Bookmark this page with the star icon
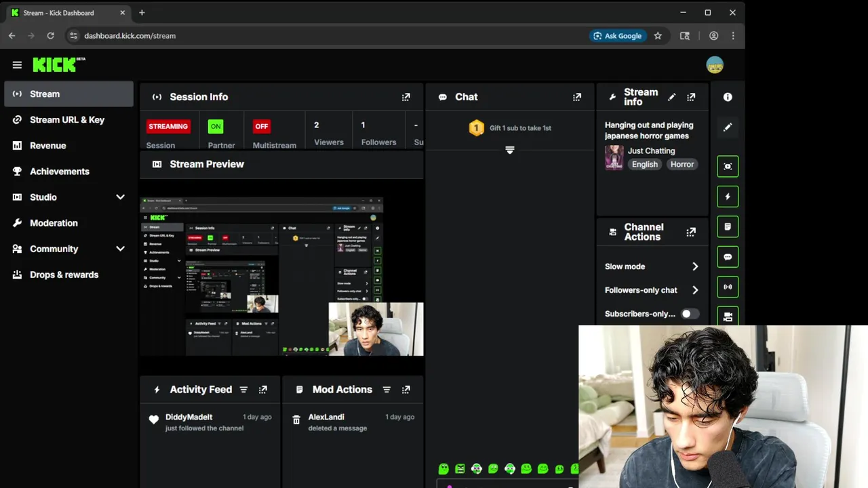The width and height of the screenshot is (868, 488). coord(658,36)
